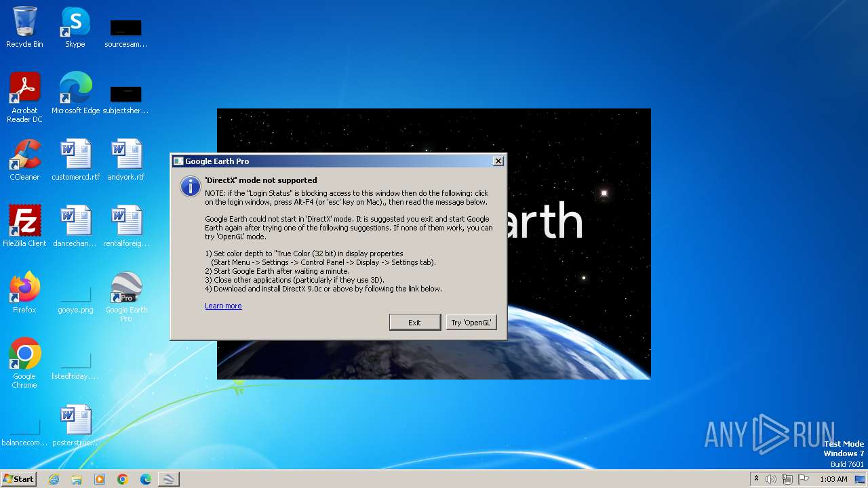868x488 pixels.
Task: Launch Internet Explorer from the taskbar
Action: (54, 479)
